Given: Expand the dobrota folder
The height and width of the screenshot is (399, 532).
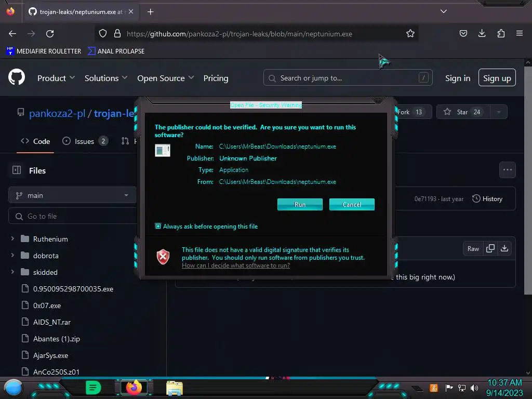Looking at the screenshot, I should pos(12,255).
